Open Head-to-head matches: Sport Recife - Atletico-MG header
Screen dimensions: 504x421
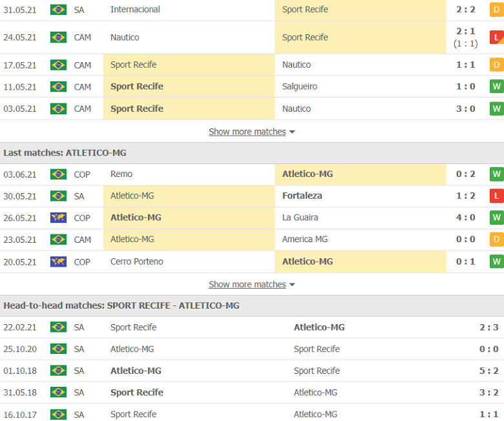coord(121,305)
